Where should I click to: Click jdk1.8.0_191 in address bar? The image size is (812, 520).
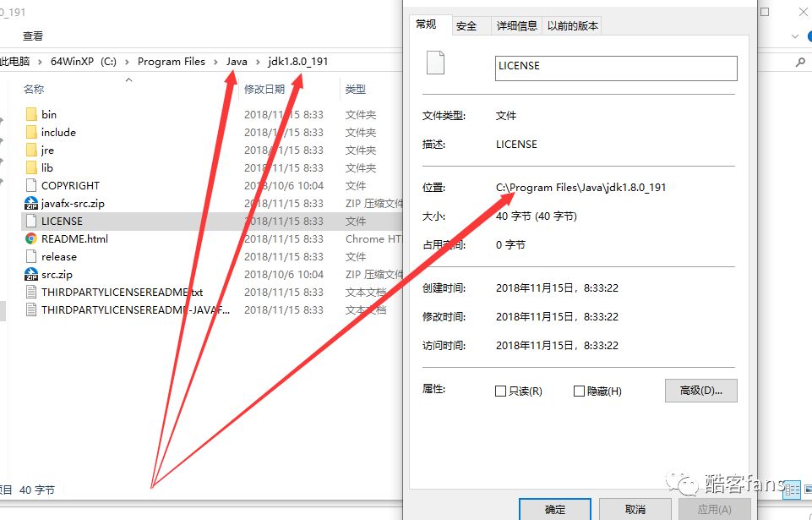[297, 61]
